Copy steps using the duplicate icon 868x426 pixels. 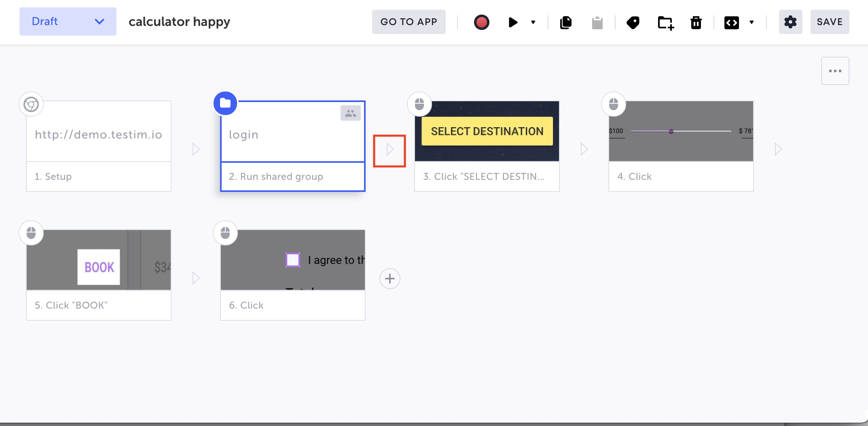click(566, 22)
